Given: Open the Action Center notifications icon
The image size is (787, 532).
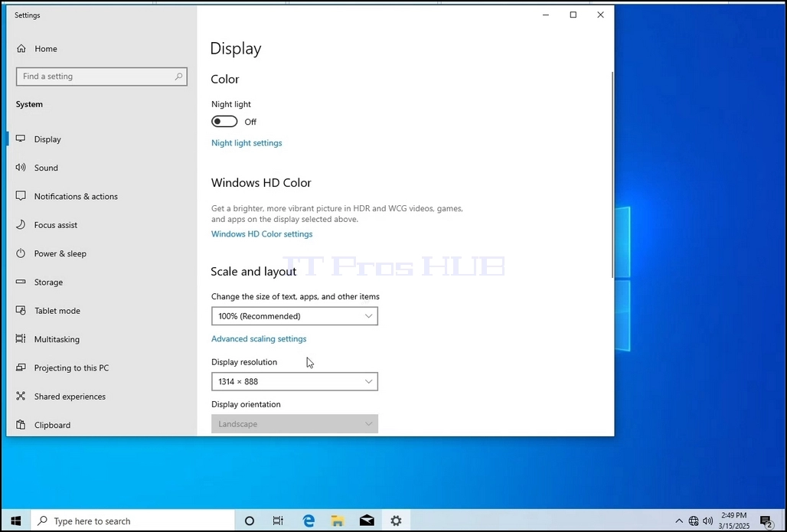Looking at the screenshot, I should tap(766, 521).
